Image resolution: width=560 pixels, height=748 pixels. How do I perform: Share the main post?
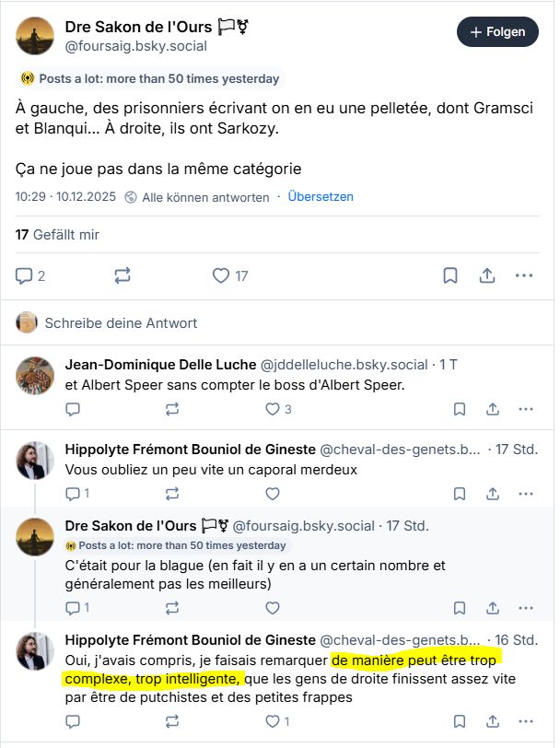click(487, 275)
